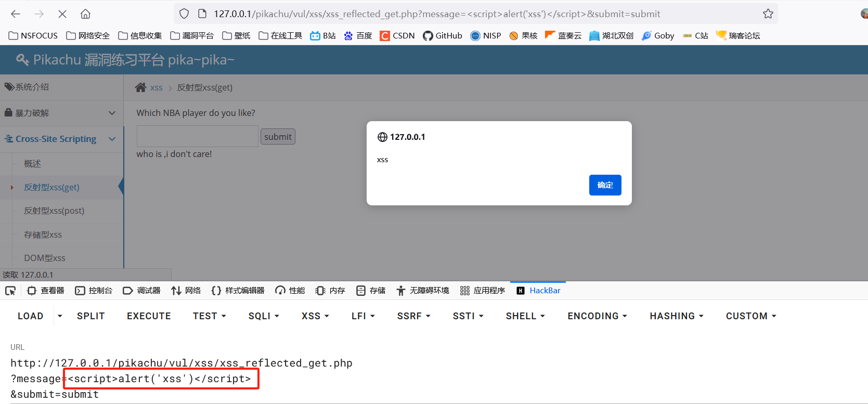868x404 pixels.
Task: Switch to the 无障碍环境 devtools tab
Action: 422,291
